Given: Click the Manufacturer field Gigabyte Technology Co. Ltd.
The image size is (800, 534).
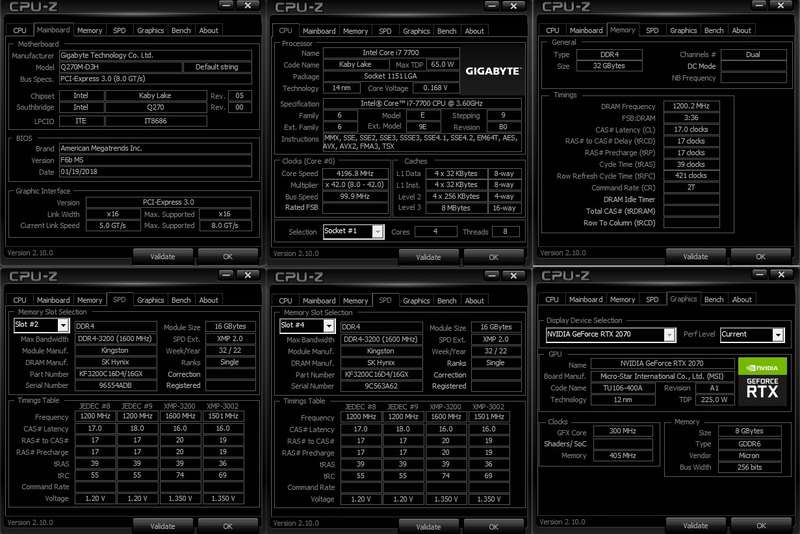Looking at the screenshot, I should tap(155, 55).
